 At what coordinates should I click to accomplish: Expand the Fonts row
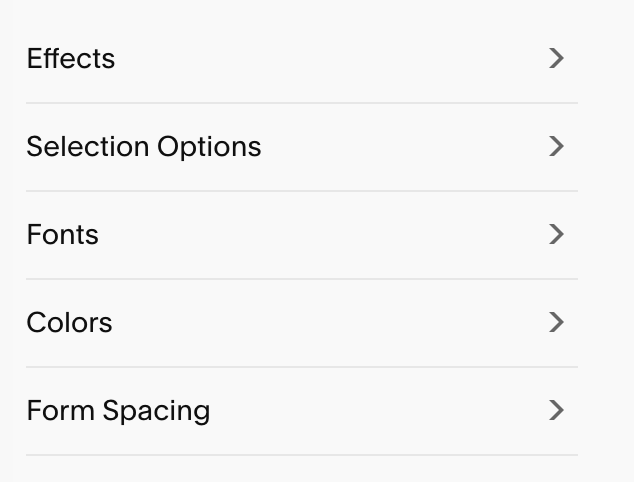coord(302,235)
